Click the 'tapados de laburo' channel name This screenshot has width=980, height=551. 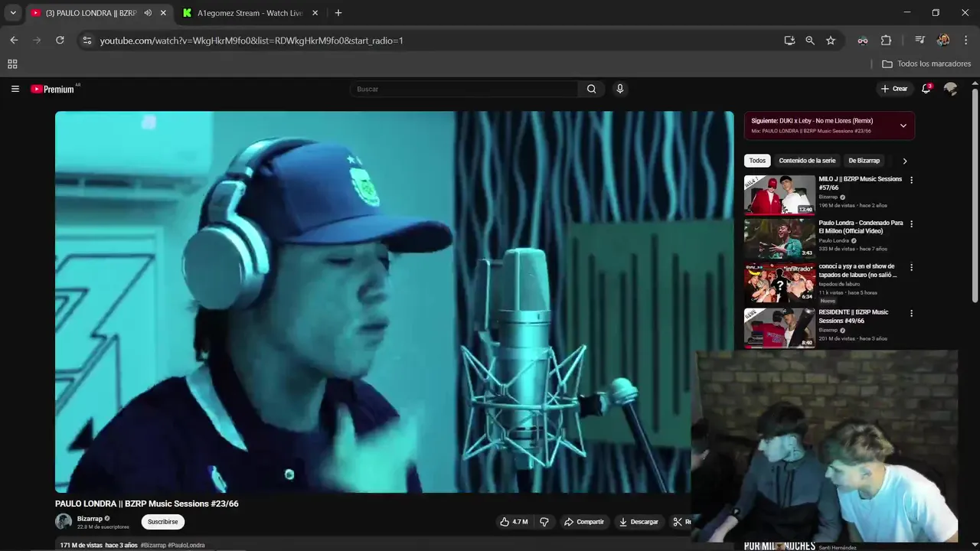(839, 284)
